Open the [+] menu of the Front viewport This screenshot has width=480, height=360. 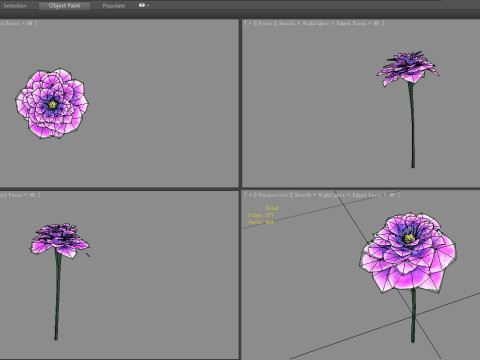pos(250,23)
